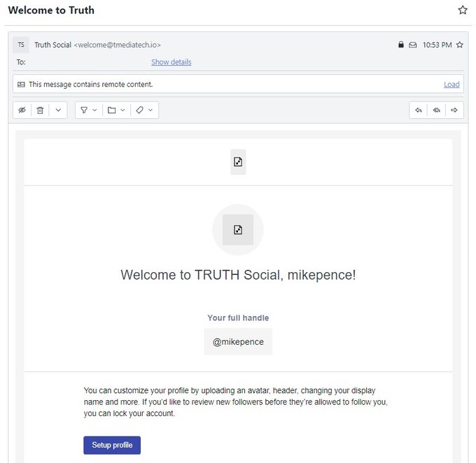Reply all to the message
The height and width of the screenshot is (463, 476).
[x=436, y=110]
